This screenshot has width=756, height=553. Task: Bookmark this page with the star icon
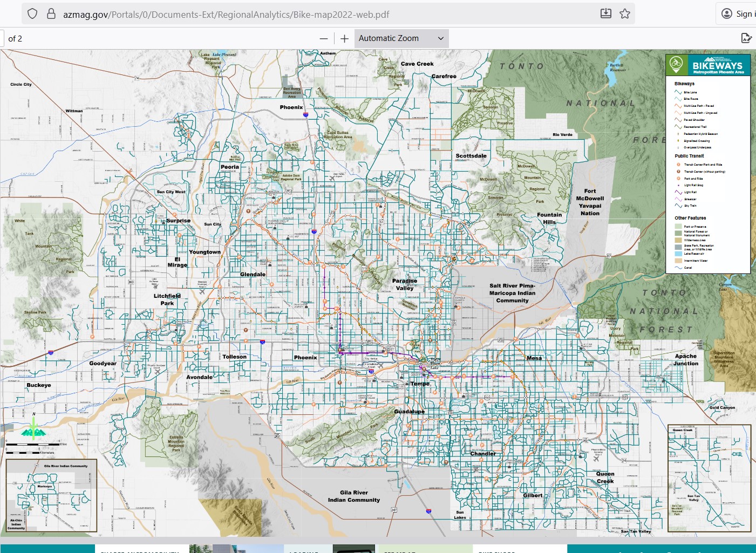625,14
